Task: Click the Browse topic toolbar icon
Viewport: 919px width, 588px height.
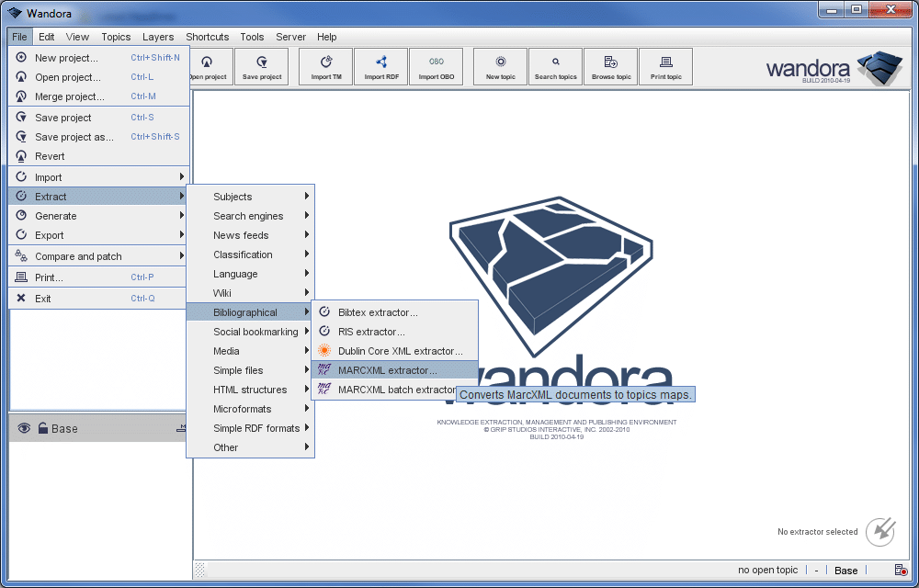Action: click(x=610, y=66)
